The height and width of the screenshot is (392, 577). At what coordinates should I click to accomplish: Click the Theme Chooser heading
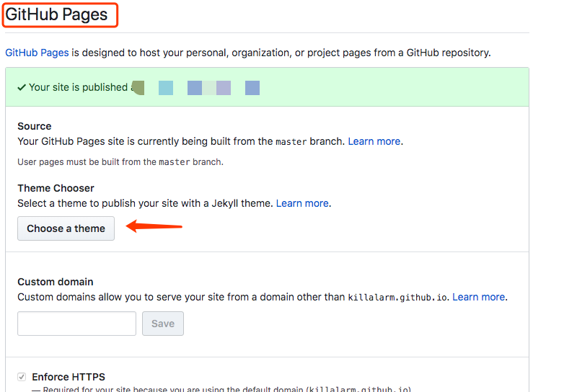coord(56,188)
